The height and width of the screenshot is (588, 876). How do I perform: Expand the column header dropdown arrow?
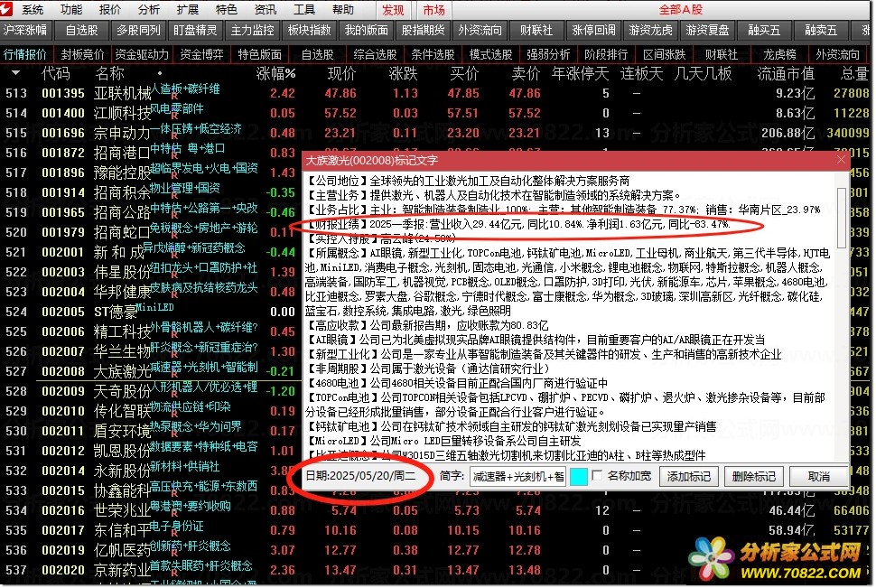pos(15,72)
